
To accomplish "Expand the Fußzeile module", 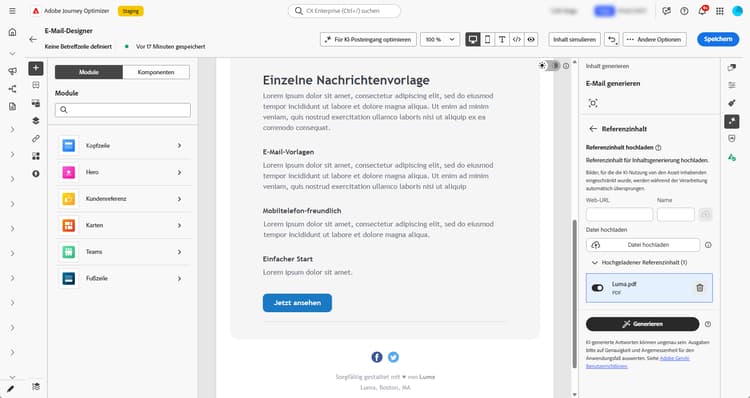I will point(123,278).
